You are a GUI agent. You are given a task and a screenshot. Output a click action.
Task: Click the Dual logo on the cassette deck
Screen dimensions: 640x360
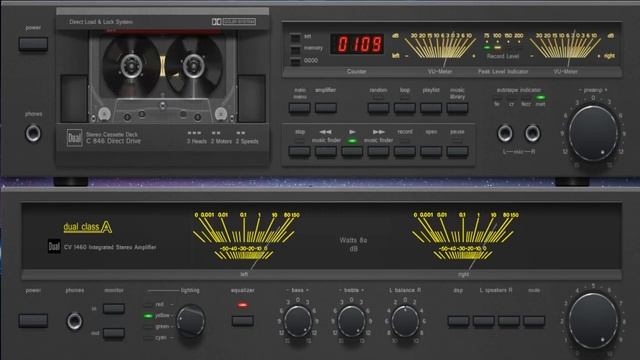click(74, 138)
